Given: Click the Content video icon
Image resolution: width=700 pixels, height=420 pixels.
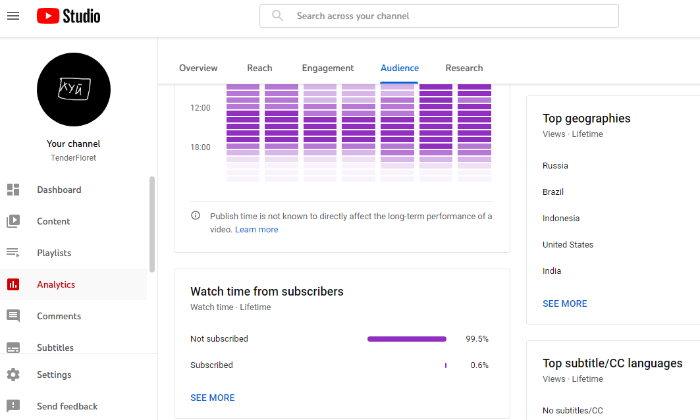Looking at the screenshot, I should coord(13,221).
